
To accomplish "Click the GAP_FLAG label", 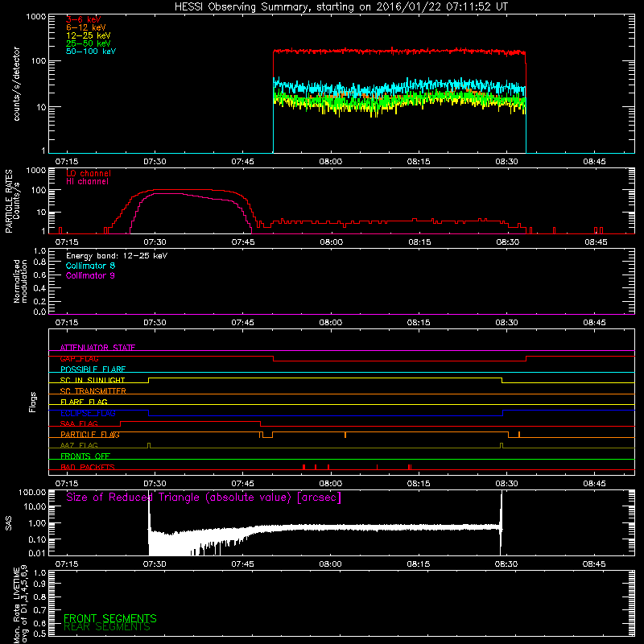I will (x=79, y=358).
